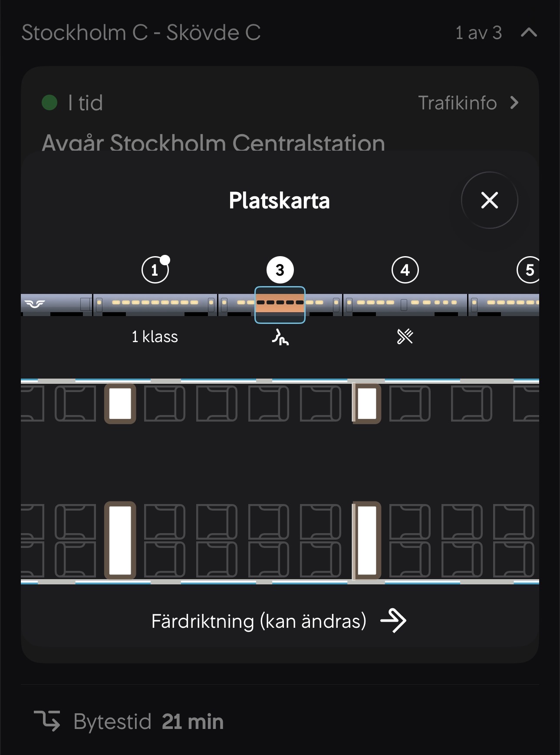Viewport: 560px width, 755px height.
Task: Tap the Bytestid transfer icon
Action: 47,721
